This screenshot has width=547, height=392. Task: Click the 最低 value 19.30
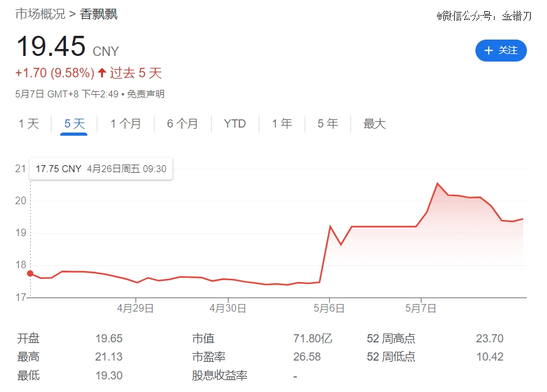[x=109, y=376]
